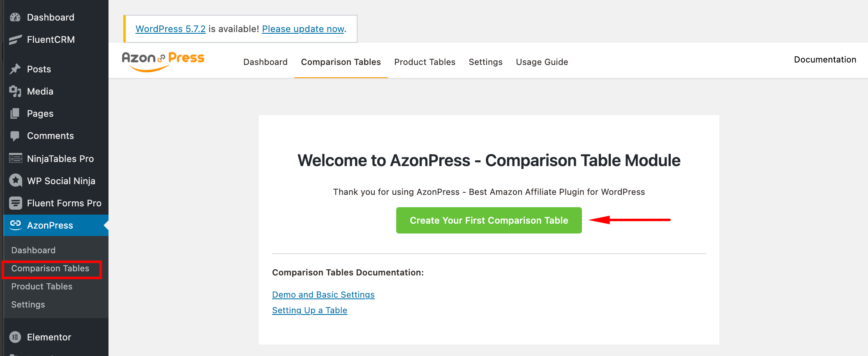This screenshot has height=356, width=868.
Task: Click the Comments speech bubble icon
Action: (15, 136)
